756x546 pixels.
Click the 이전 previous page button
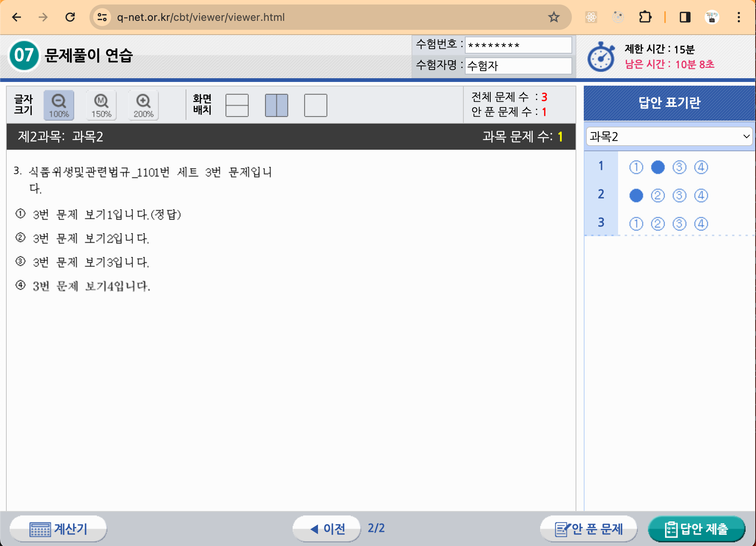(327, 529)
